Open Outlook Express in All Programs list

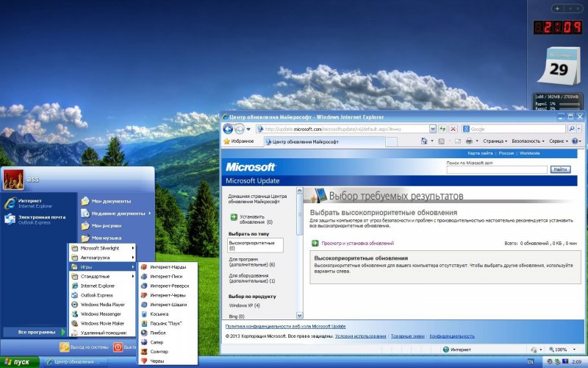102,295
